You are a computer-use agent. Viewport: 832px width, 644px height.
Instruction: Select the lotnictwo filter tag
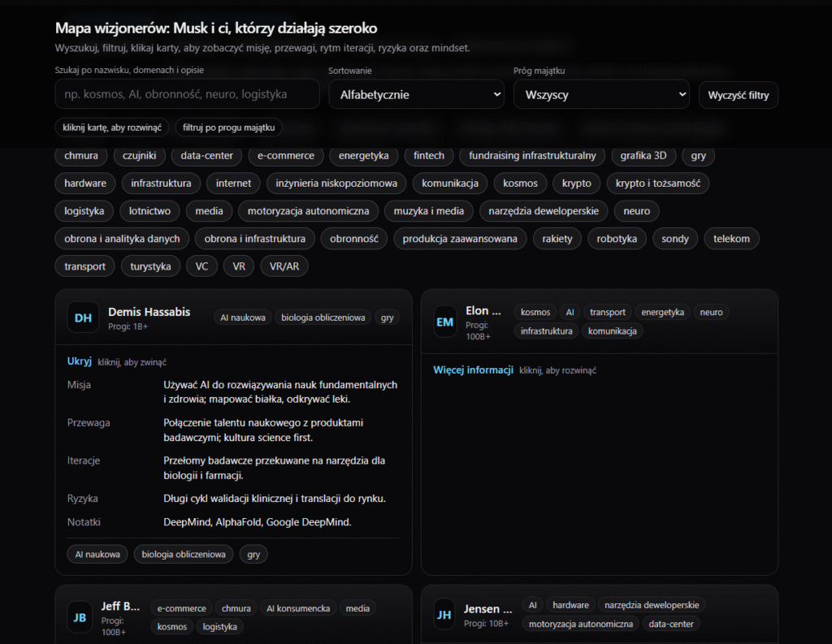click(149, 211)
